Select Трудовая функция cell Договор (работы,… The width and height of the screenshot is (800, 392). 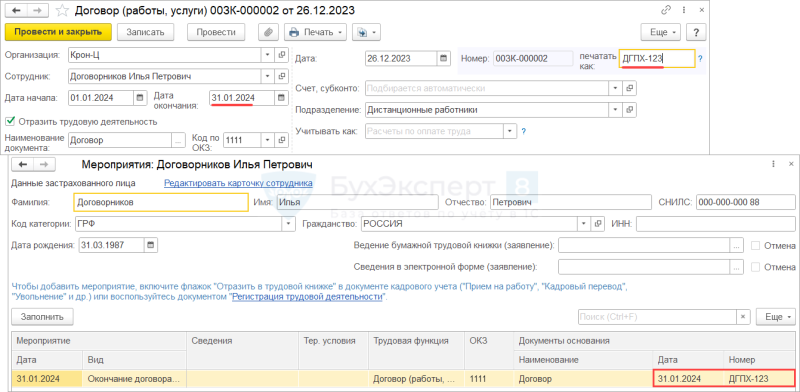click(x=416, y=379)
